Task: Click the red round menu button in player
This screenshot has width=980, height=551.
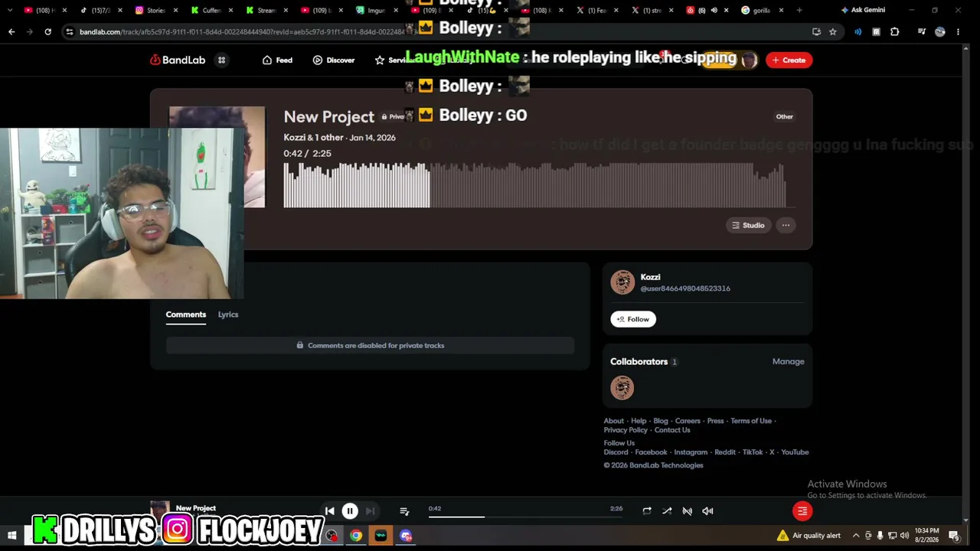Action: point(802,511)
